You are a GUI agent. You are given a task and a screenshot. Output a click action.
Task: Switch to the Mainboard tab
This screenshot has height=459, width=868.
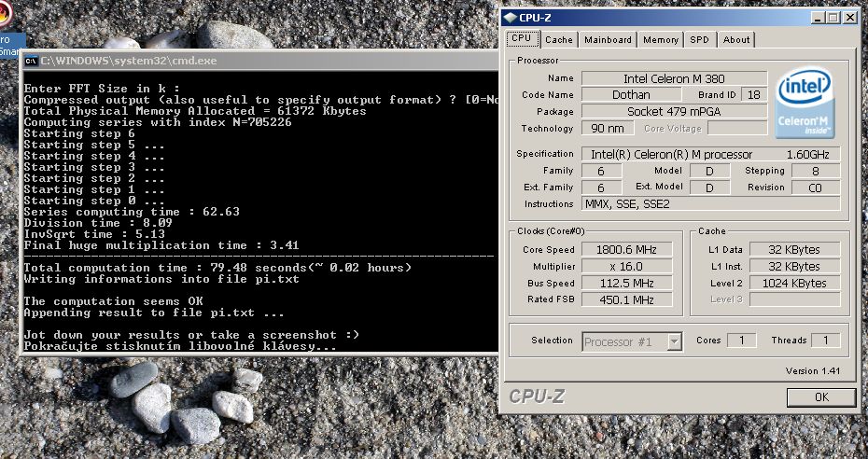[x=608, y=40]
